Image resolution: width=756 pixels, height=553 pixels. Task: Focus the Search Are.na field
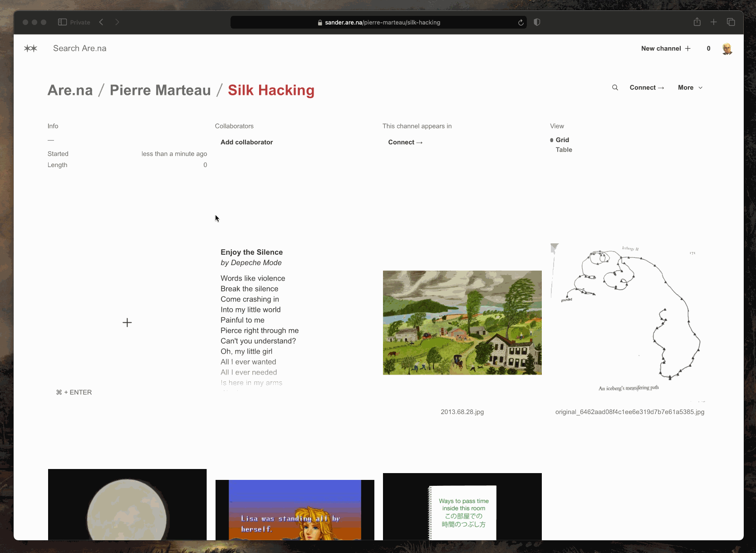[x=80, y=49]
